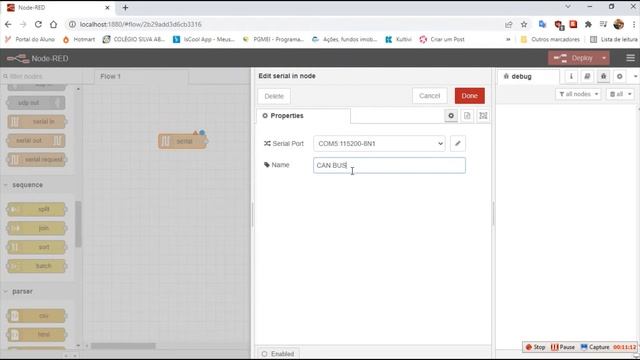Click the palette vertical scrollbar thumb
Viewport: 640px width, 360px height.
(x=78, y=224)
